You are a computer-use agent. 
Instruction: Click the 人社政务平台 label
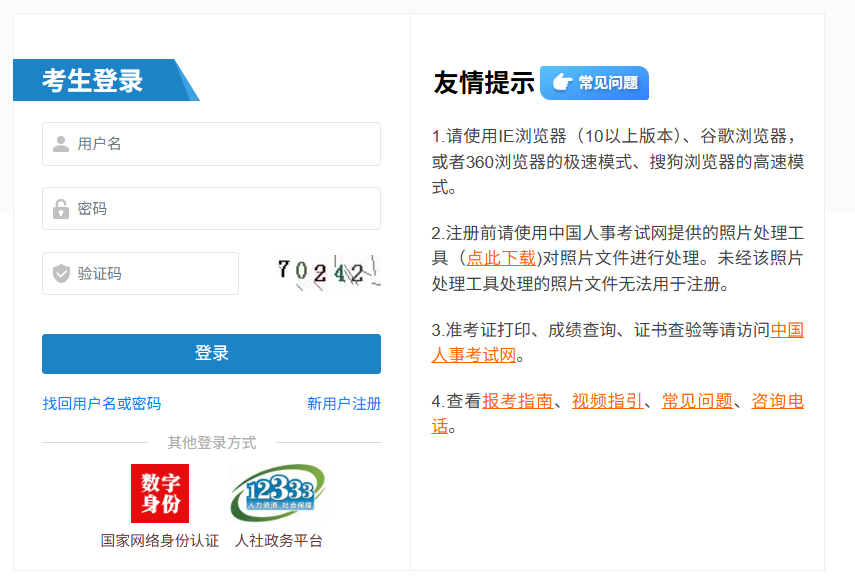coord(279,541)
